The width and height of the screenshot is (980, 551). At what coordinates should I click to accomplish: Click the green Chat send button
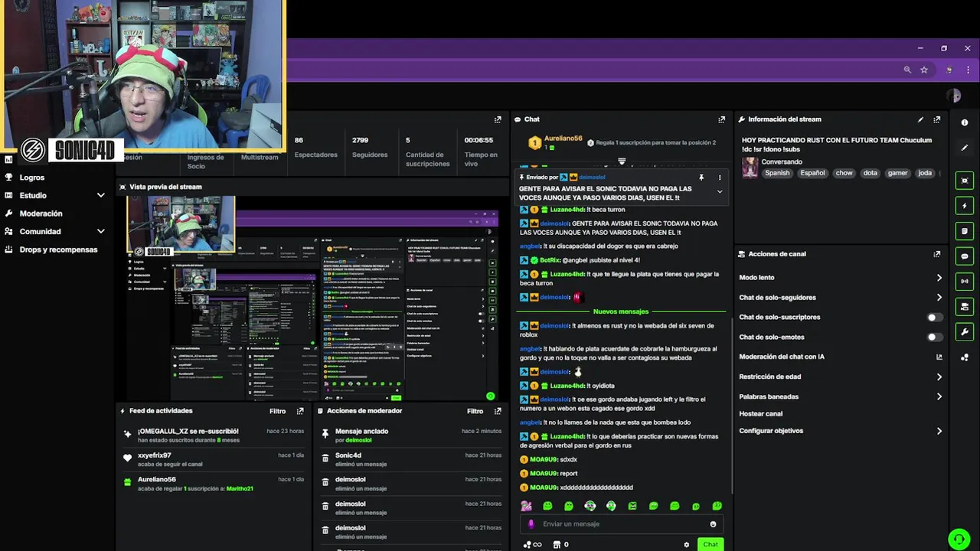pyautogui.click(x=710, y=545)
